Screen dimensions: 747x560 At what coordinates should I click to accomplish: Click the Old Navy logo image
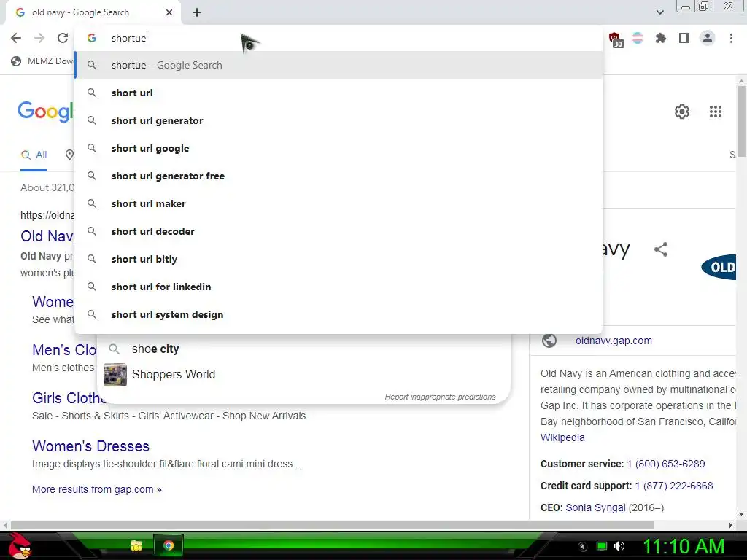[x=719, y=267]
